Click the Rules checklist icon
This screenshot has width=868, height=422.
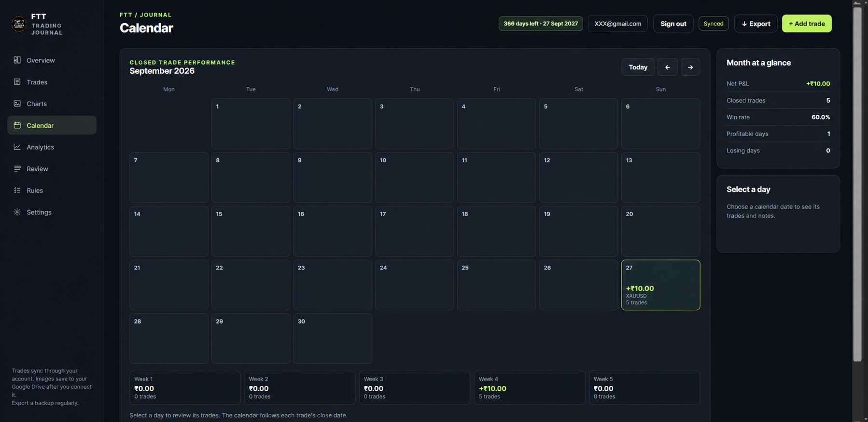[x=17, y=191]
